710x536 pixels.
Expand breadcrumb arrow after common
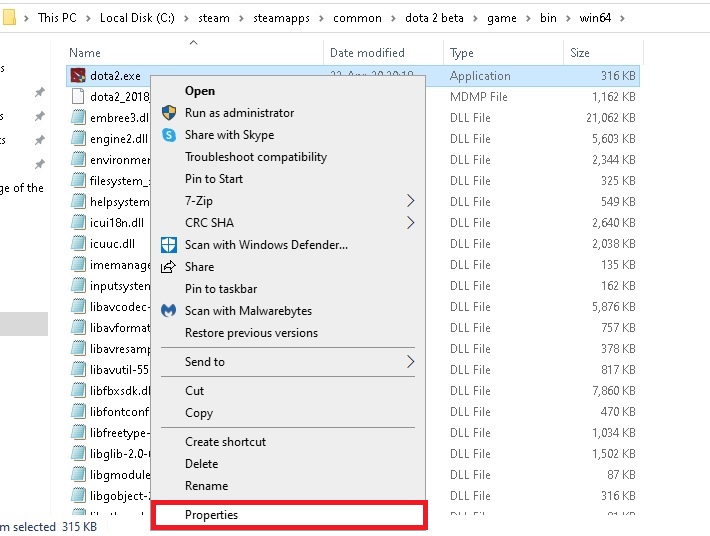point(393,18)
